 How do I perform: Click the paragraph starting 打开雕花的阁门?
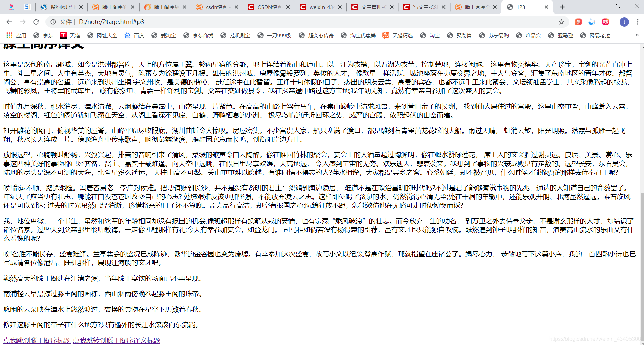(315, 135)
